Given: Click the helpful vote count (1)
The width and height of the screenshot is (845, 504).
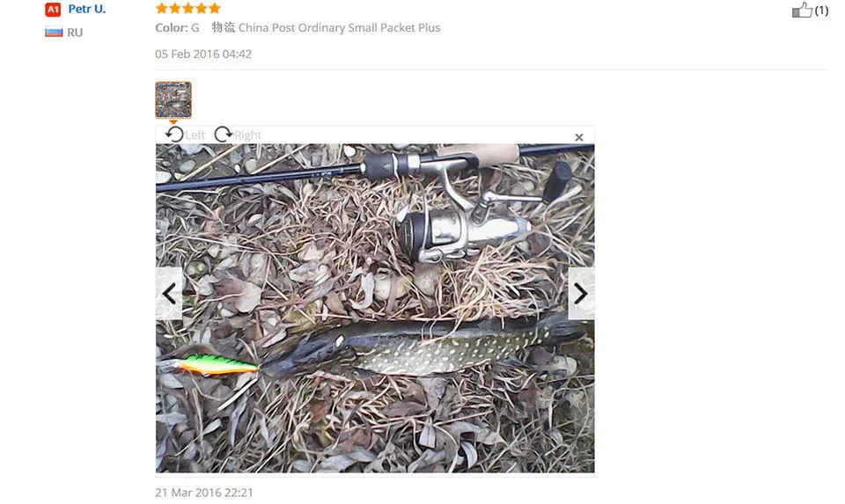Looking at the screenshot, I should pos(821,11).
